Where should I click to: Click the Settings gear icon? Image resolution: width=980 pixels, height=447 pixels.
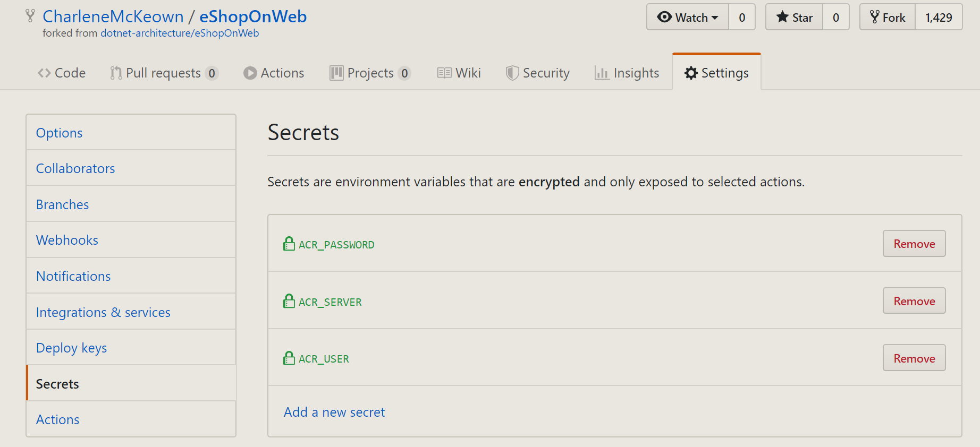691,73
